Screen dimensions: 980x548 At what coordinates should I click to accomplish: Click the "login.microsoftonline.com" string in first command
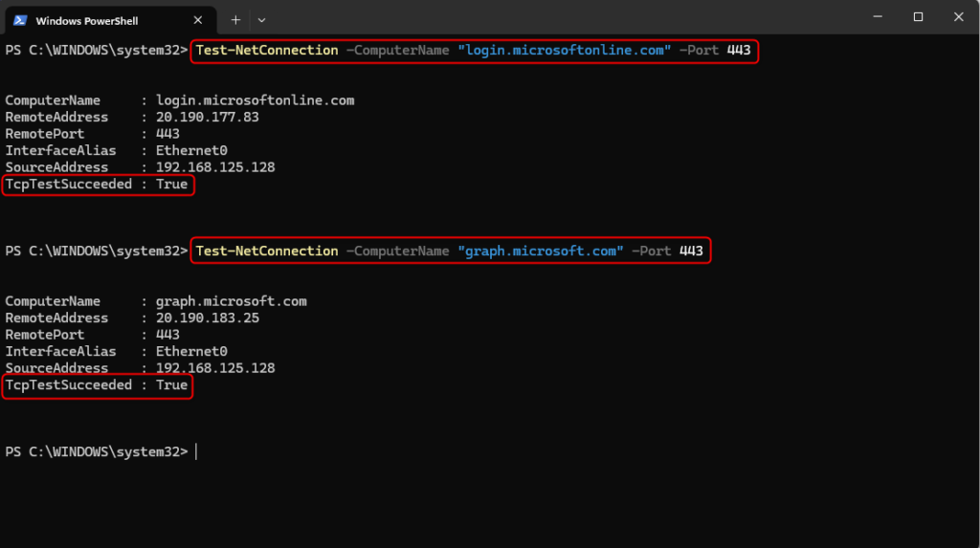point(565,51)
